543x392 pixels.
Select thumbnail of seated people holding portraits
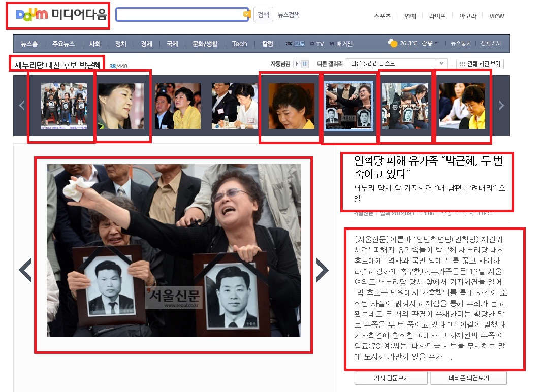coord(405,106)
